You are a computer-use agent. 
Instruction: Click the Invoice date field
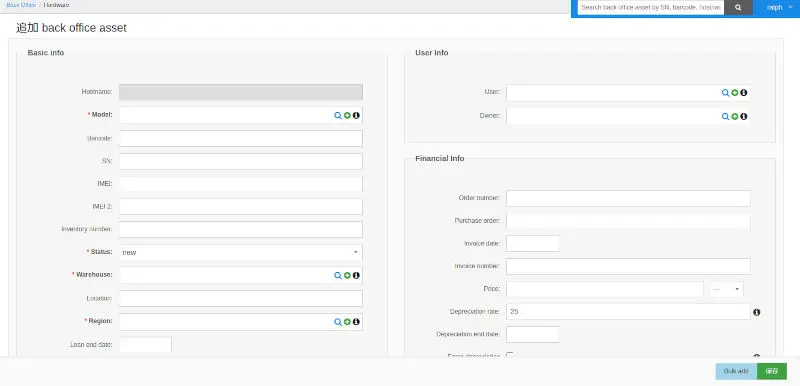[x=533, y=243]
